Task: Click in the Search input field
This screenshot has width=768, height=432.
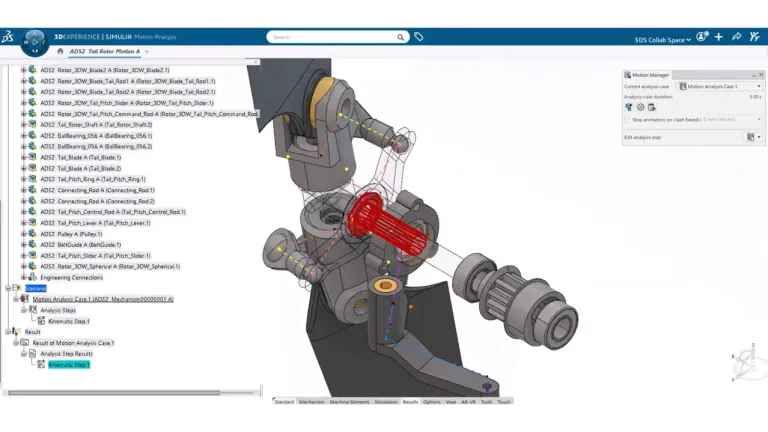Action: [333, 37]
